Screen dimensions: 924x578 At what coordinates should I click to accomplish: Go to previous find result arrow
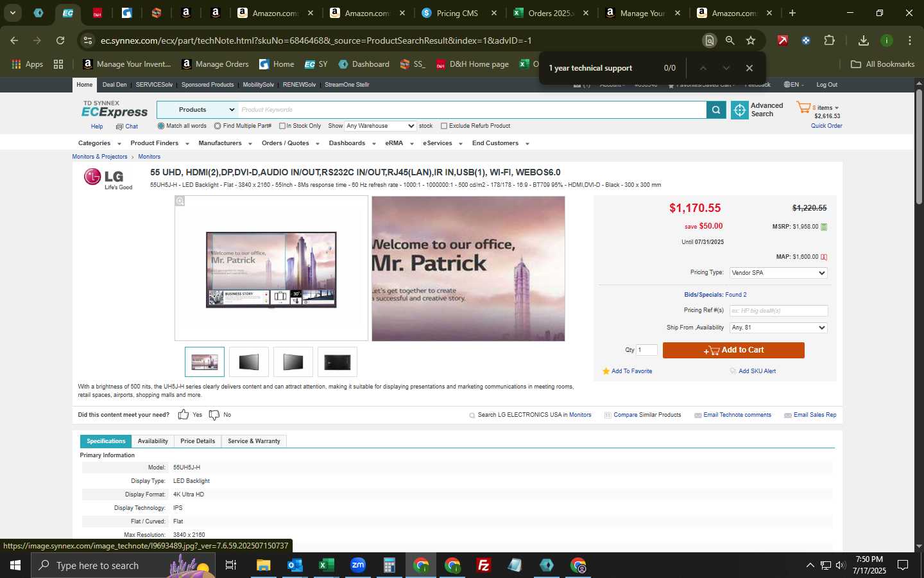[703, 68]
